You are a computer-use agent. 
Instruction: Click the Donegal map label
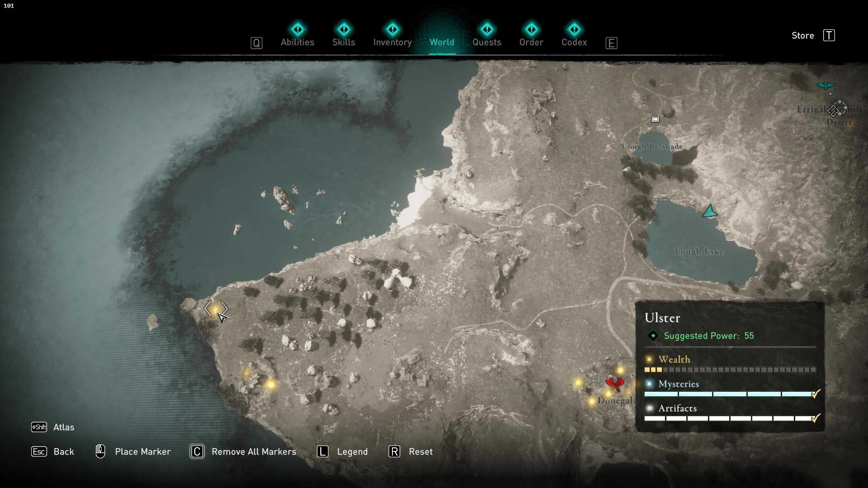615,400
